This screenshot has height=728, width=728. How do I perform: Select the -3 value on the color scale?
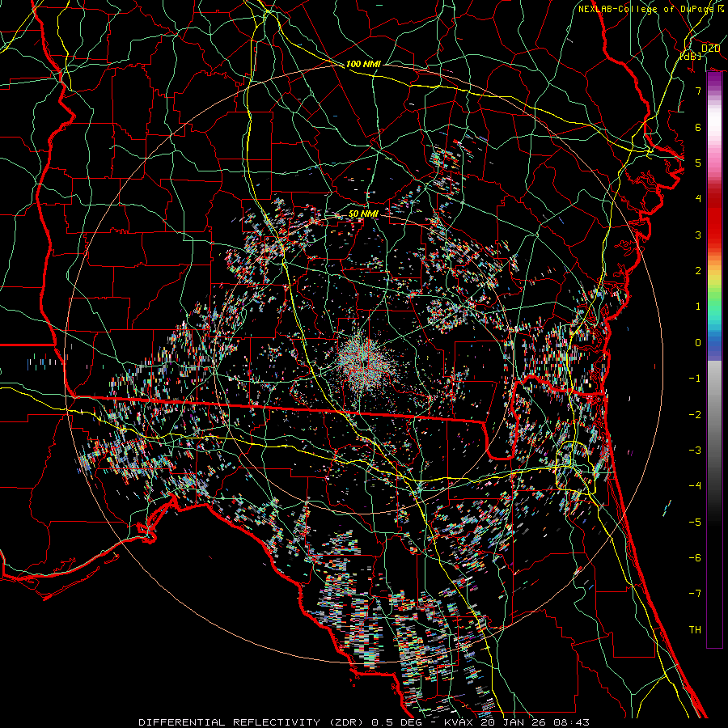695,451
